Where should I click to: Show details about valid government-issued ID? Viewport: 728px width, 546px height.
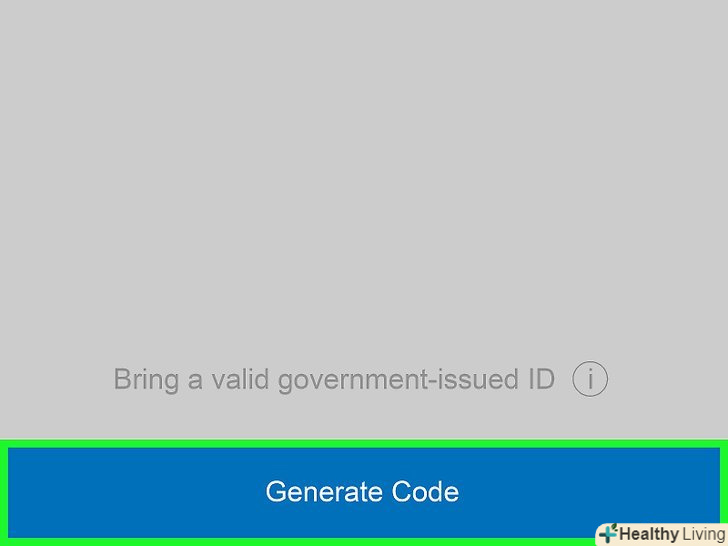click(590, 379)
